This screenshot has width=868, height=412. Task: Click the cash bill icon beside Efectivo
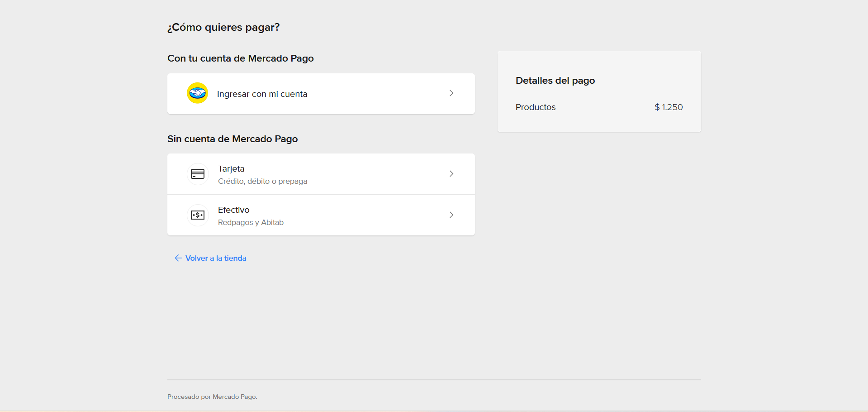click(198, 215)
